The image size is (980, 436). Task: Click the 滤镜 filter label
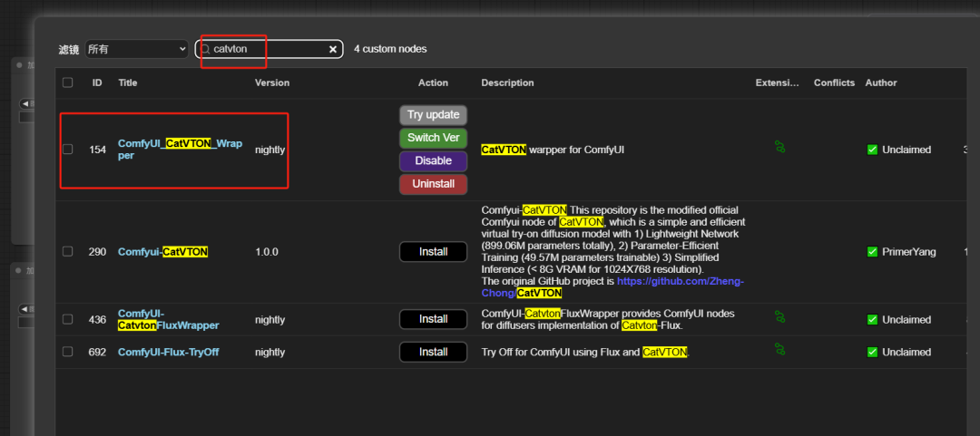[x=69, y=49]
